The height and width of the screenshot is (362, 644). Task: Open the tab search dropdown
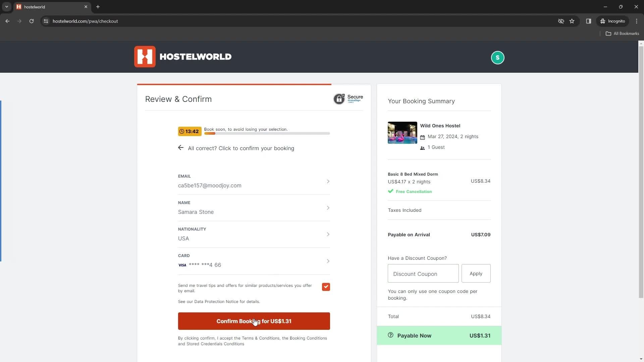coord(6,7)
